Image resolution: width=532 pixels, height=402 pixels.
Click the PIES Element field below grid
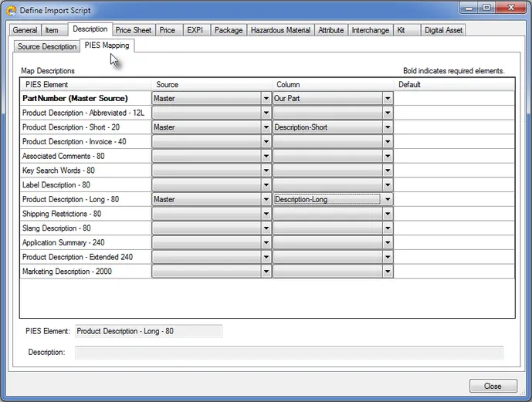coord(148,331)
